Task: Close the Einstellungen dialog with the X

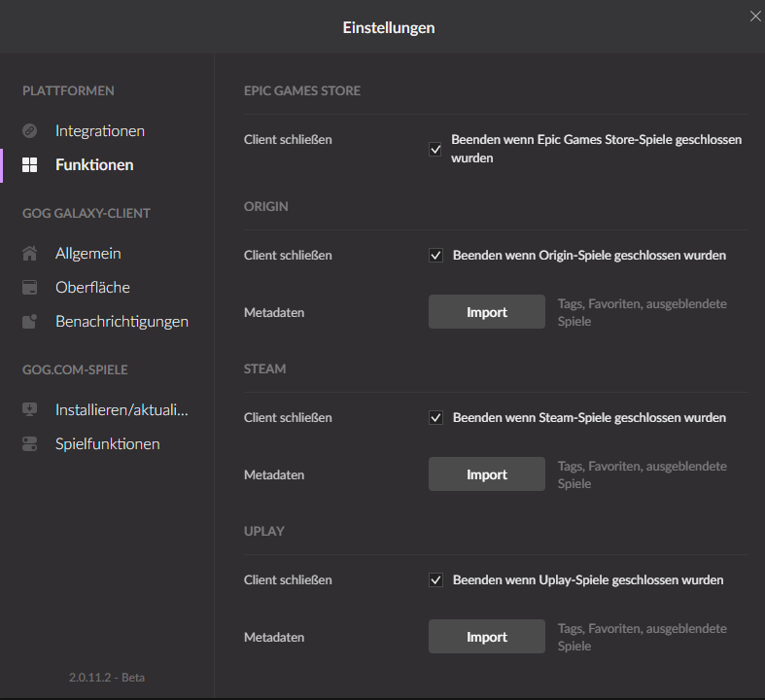Action: (755, 17)
